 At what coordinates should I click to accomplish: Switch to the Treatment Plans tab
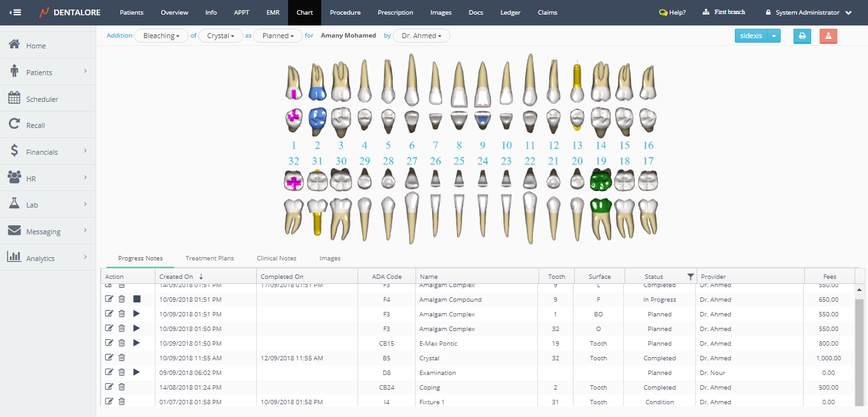(x=210, y=258)
